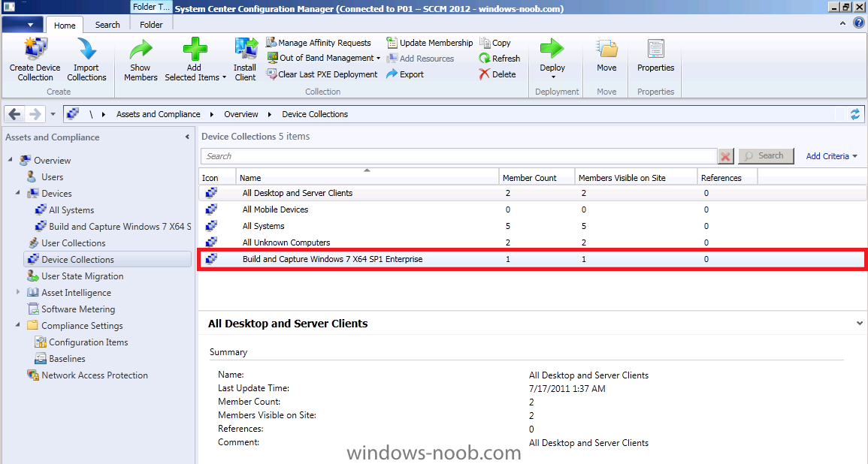Select User State Migration in tree
Screen dimensions: 868x464
82,276
